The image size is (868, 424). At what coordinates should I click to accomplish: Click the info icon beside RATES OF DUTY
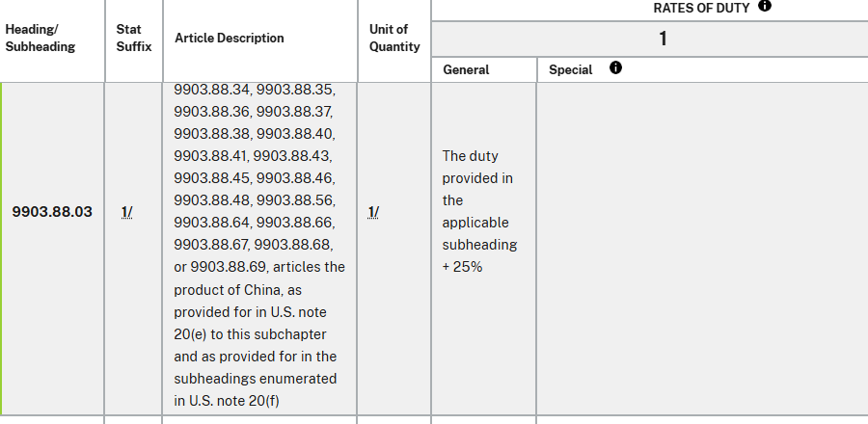pyautogui.click(x=765, y=6)
